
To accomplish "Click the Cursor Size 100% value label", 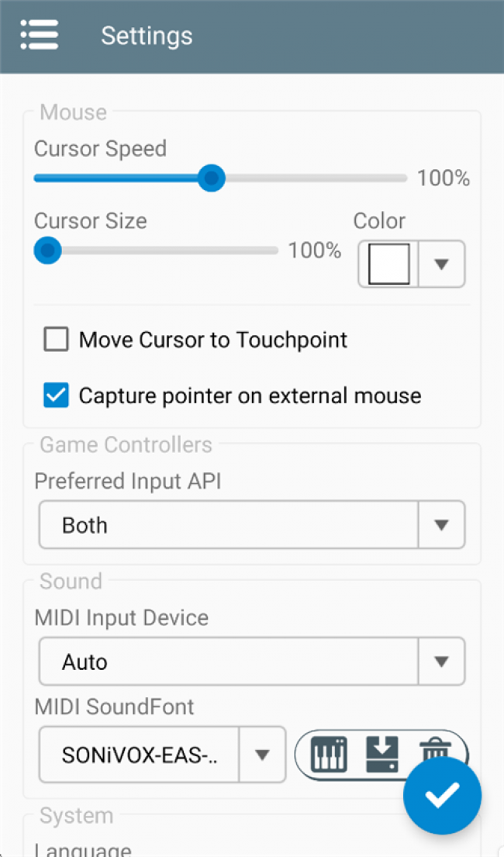I will pos(315,251).
